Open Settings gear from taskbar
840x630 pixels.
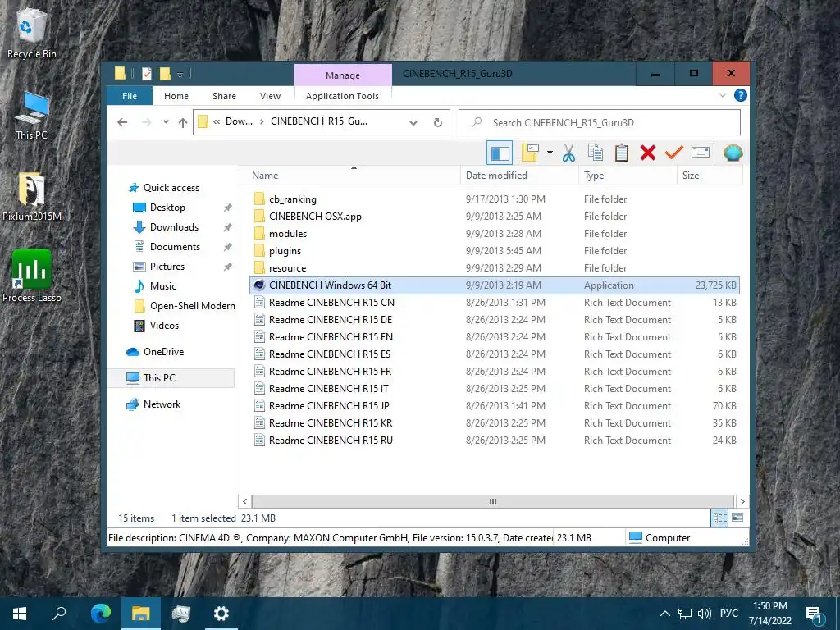pyautogui.click(x=221, y=614)
